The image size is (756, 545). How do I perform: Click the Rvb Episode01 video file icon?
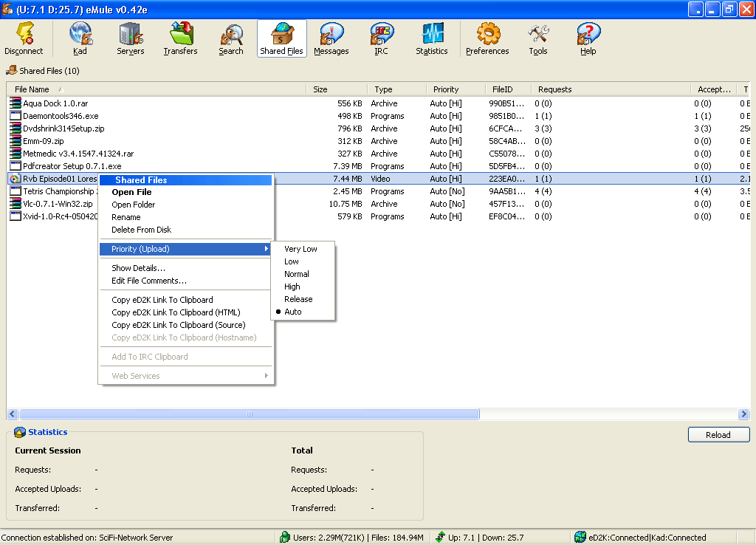click(x=16, y=179)
